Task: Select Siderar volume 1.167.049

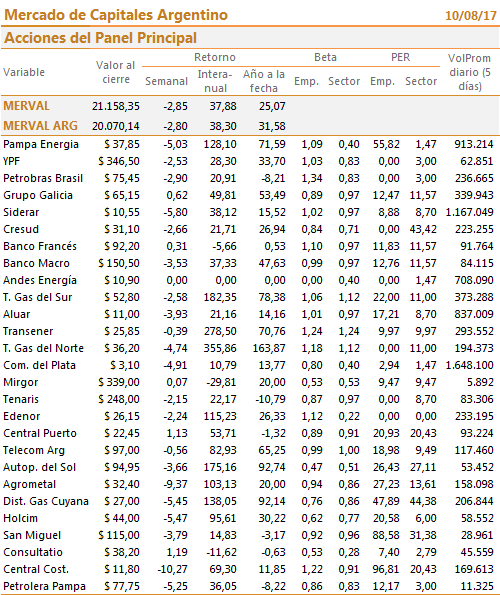Action: tap(469, 212)
